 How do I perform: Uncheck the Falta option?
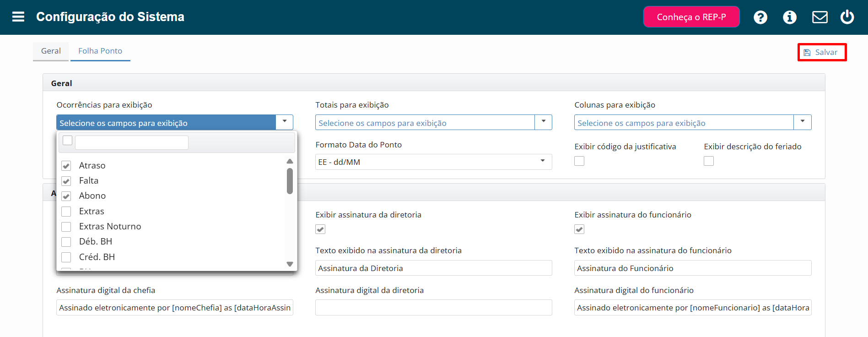(66, 181)
